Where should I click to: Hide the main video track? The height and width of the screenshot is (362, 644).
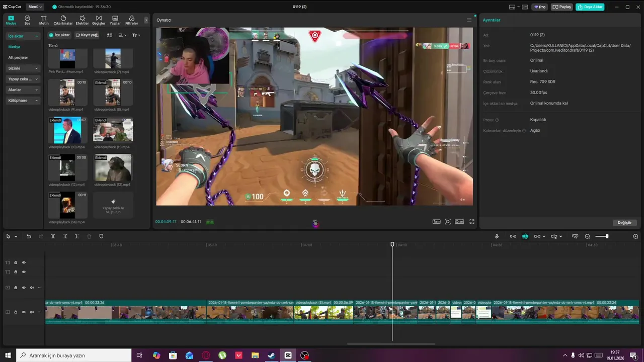click(24, 312)
